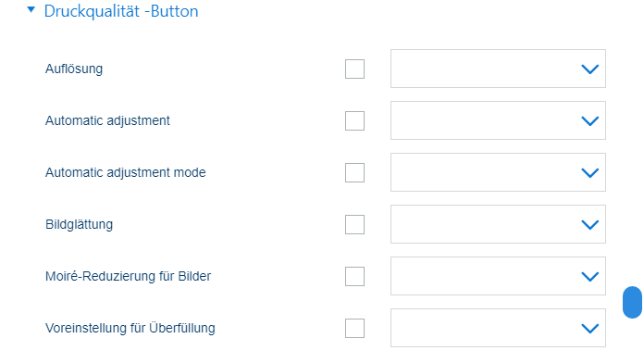Click the Bildglättung dropdown chevron icon
Image resolution: width=644 pixels, height=351 pixels.
coord(590,224)
